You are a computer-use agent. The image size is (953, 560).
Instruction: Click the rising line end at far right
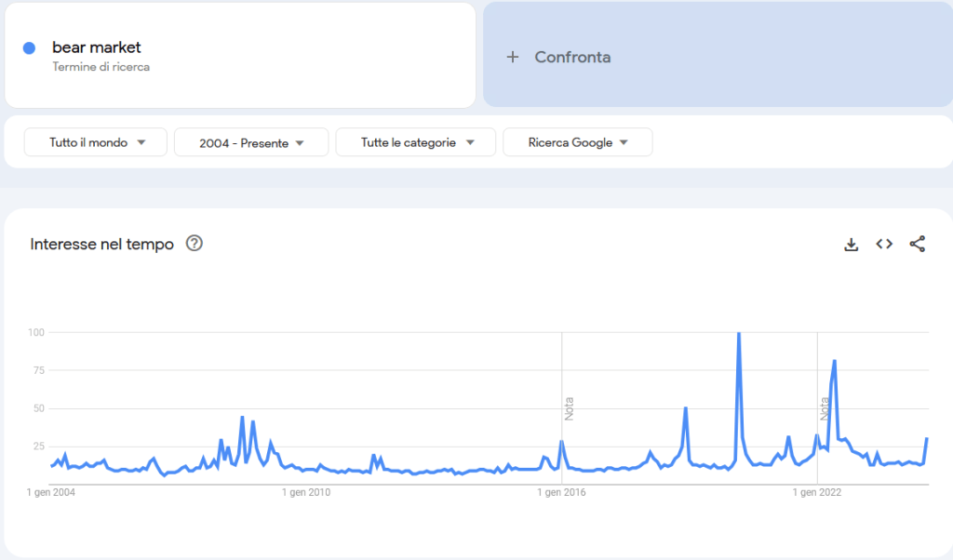pos(927,438)
